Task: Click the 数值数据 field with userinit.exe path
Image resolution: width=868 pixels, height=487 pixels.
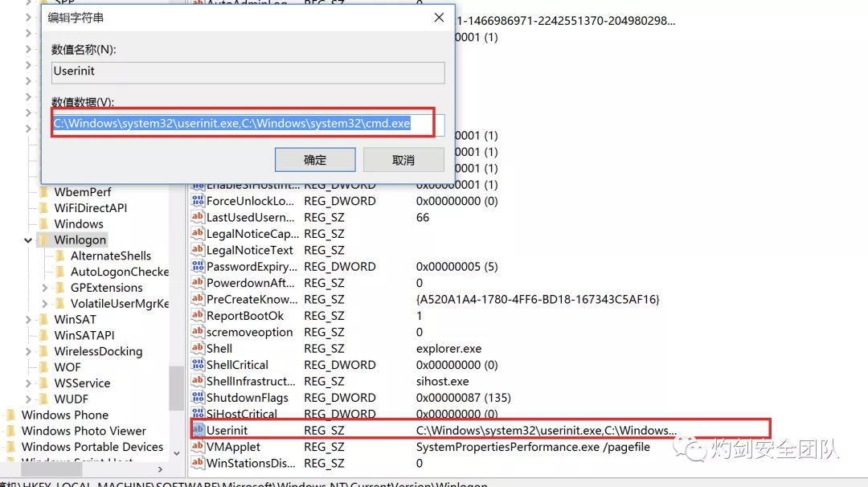Action: tap(248, 124)
